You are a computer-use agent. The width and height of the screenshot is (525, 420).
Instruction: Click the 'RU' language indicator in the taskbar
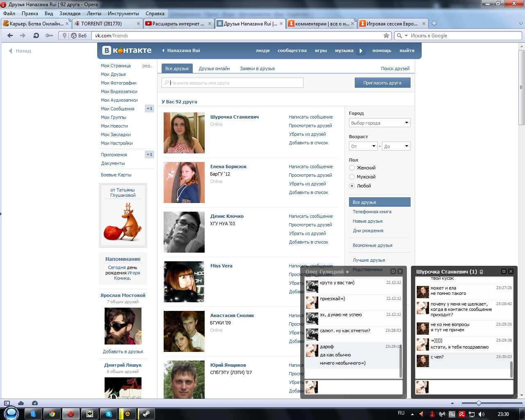(x=401, y=413)
